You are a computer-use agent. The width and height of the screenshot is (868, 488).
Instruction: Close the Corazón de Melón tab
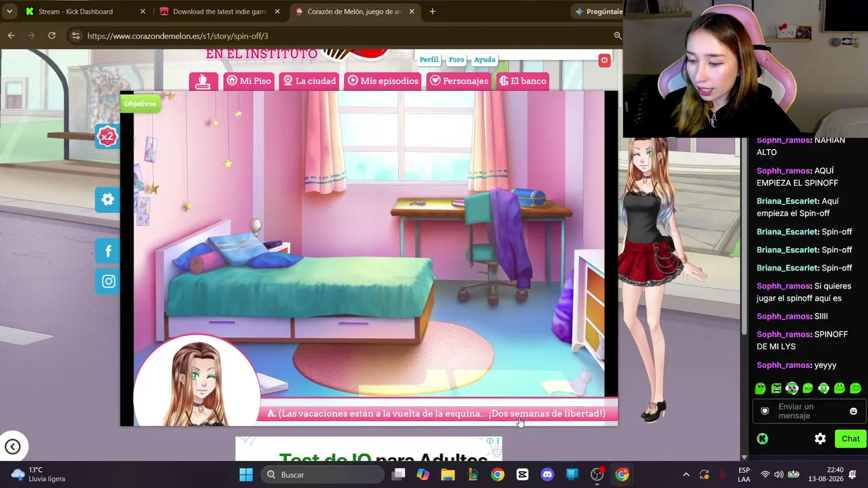411,12
